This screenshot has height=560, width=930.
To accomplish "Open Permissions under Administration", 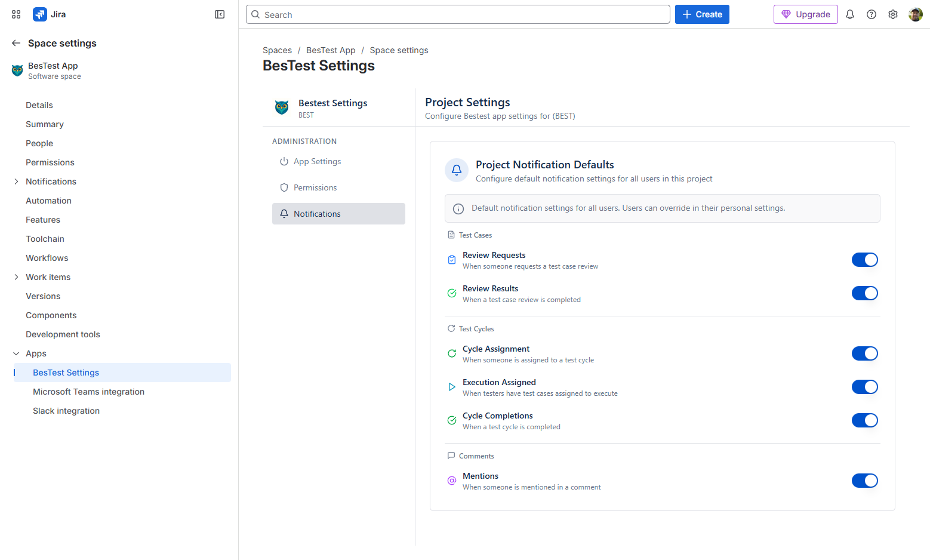I will (x=338, y=187).
